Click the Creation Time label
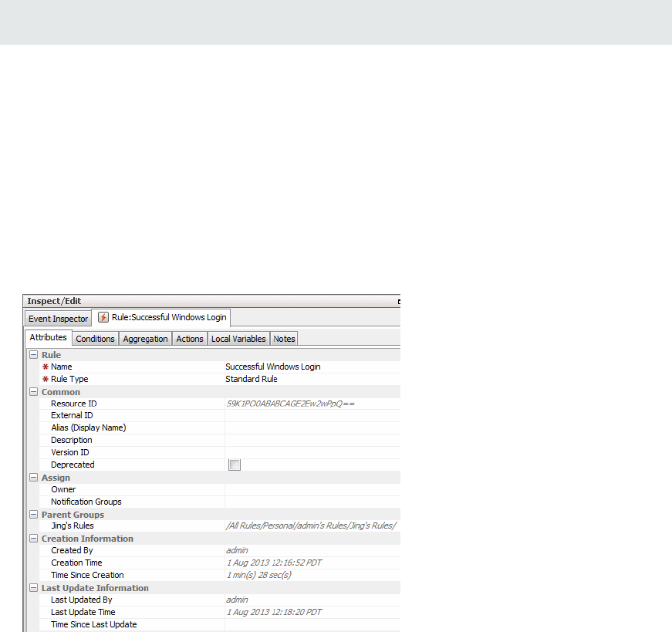 tap(76, 563)
